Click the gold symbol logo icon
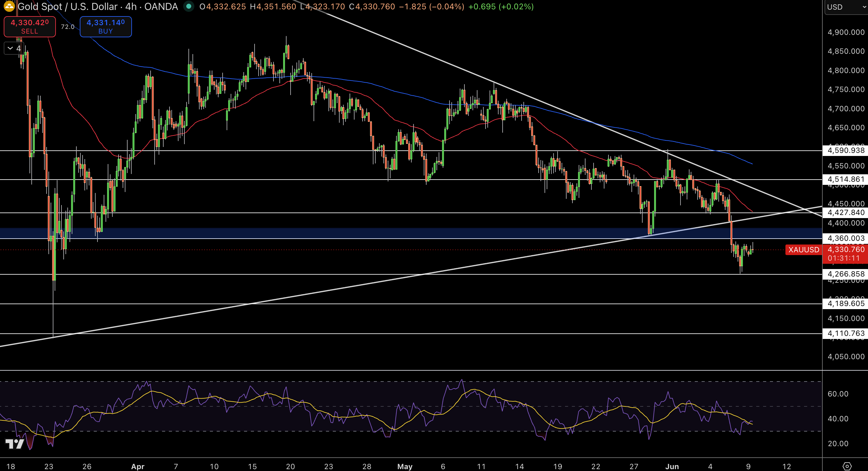The image size is (868, 471). click(9, 6)
